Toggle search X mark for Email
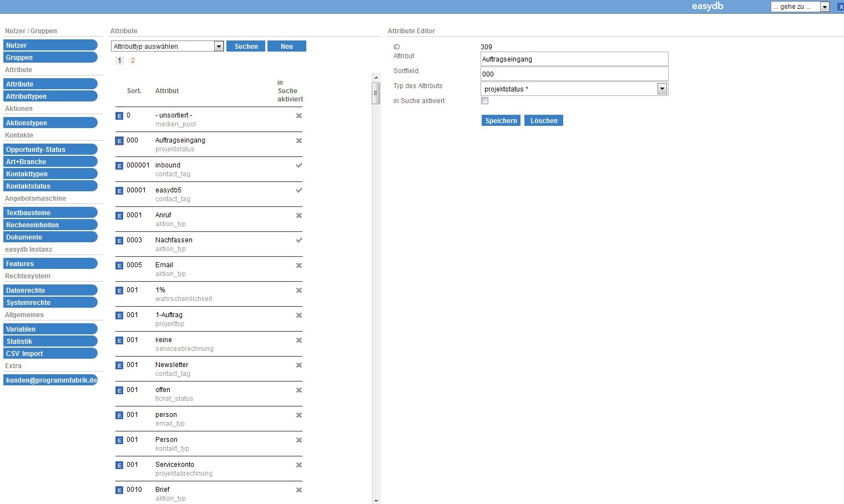Image resolution: width=844 pixels, height=504 pixels. coord(299,266)
